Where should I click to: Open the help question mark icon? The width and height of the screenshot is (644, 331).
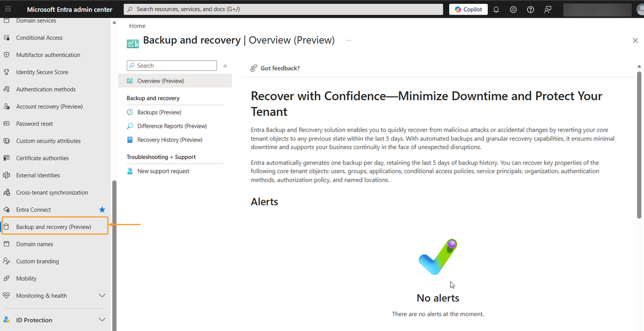click(x=531, y=10)
